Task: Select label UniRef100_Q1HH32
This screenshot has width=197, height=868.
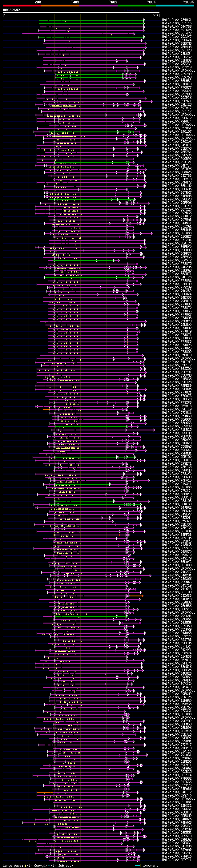Action: (177, 60)
